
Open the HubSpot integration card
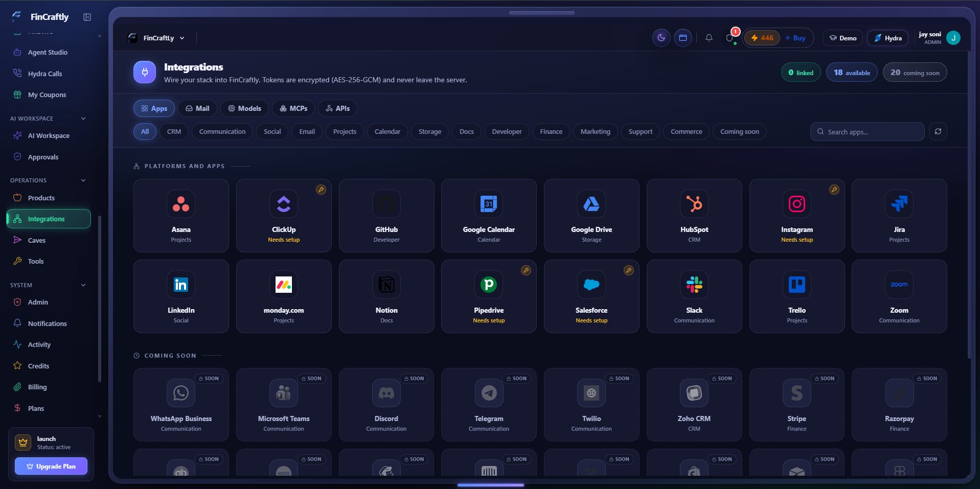(694, 216)
